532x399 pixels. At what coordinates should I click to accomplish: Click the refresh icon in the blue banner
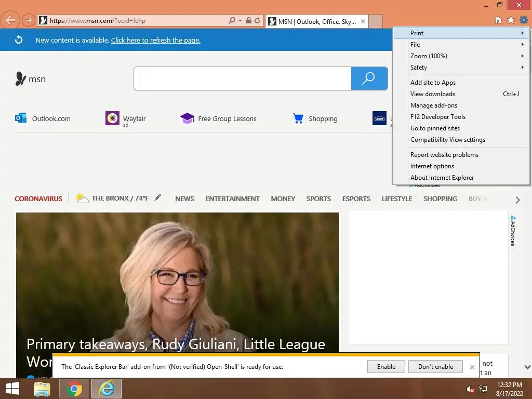tap(19, 39)
